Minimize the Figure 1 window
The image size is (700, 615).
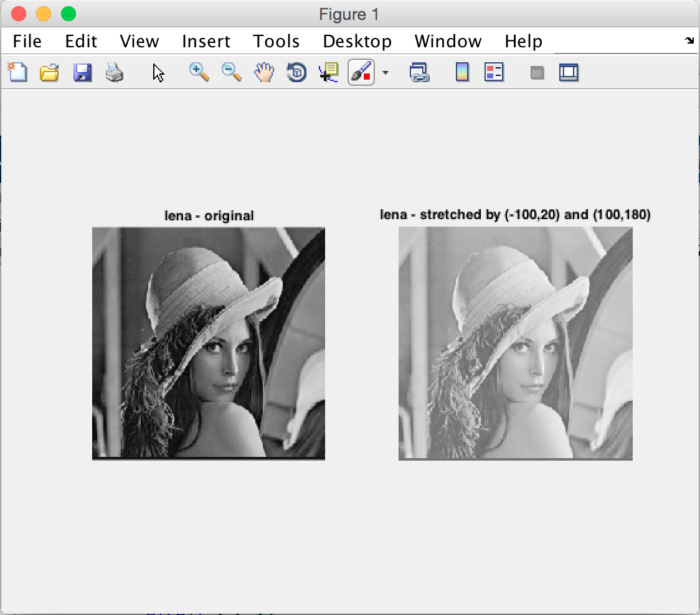[x=44, y=14]
